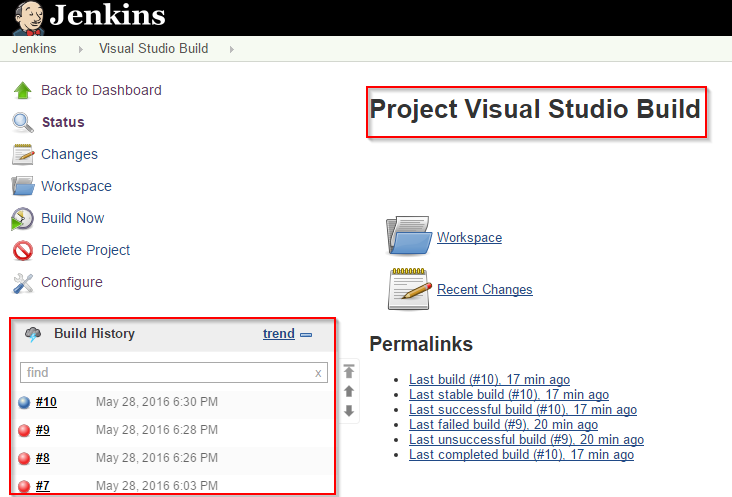Open Last successful build (#10) permalink
The height and width of the screenshot is (497, 732).
click(523, 409)
